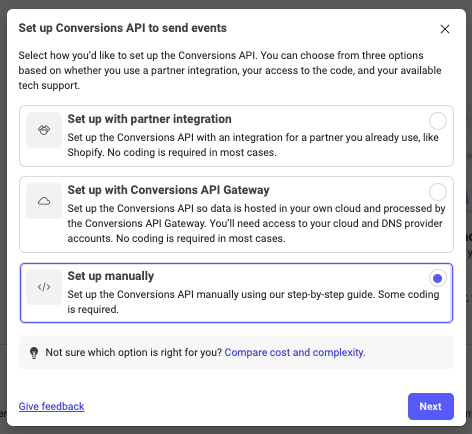Choose the 'Set up with Conversions API Gateway' heading
Image resolution: width=472 pixels, height=434 pixels.
click(168, 190)
